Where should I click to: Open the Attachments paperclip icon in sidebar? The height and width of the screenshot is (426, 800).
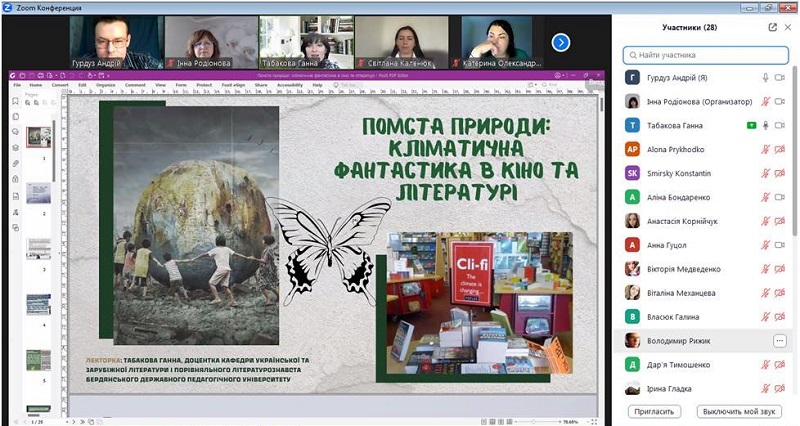[15, 163]
